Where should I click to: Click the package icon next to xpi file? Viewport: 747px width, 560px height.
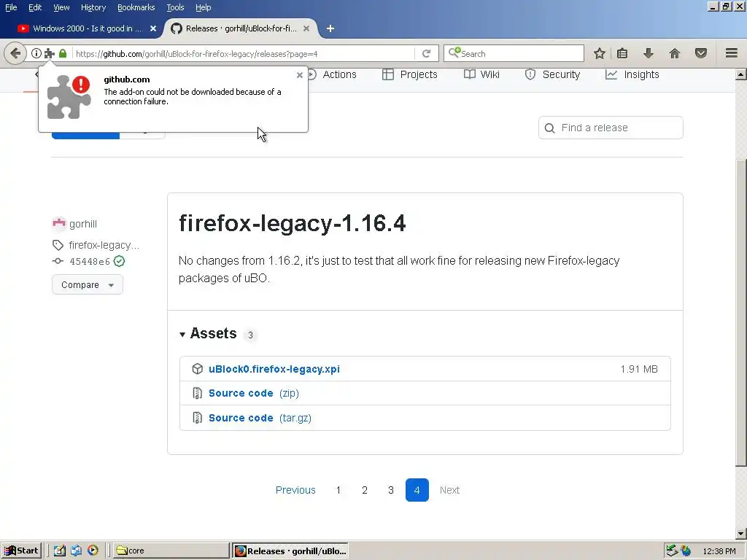click(x=197, y=368)
